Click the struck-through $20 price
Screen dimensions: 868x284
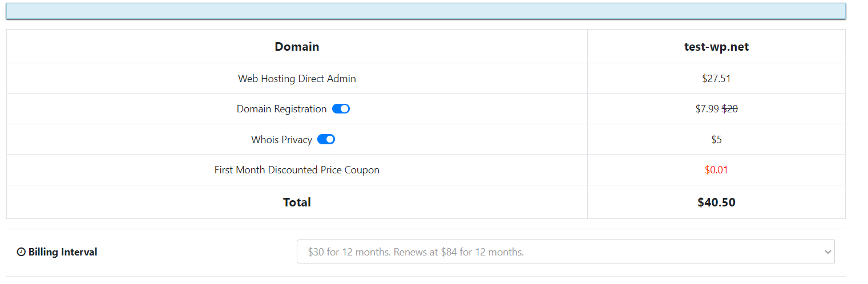[x=730, y=109]
